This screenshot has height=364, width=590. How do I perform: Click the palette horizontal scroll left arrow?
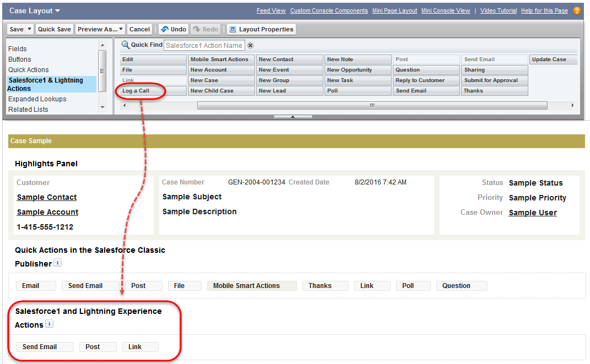[125, 105]
